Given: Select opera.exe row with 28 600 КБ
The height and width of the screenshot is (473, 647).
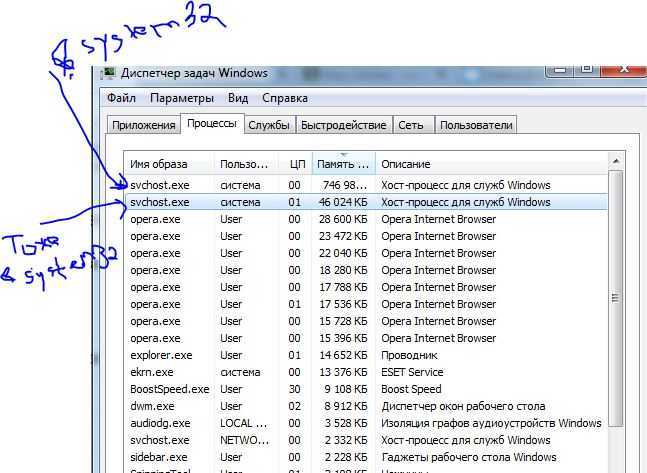Looking at the screenshot, I should [366, 219].
